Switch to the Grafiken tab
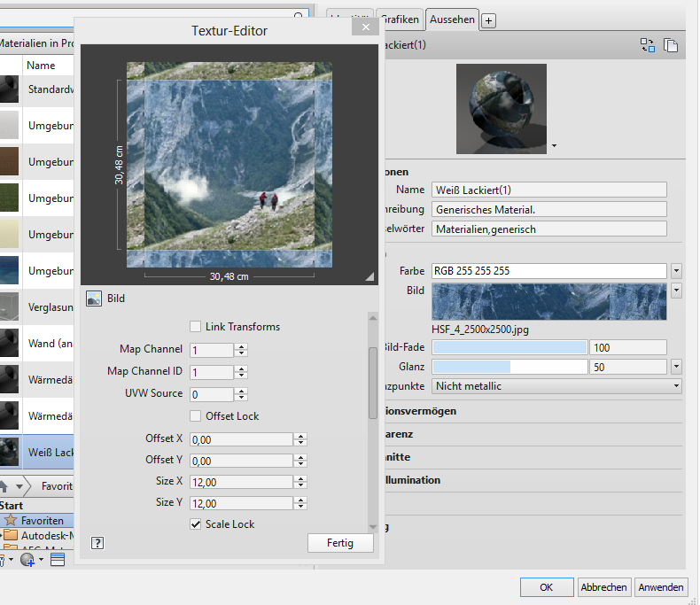The width and height of the screenshot is (700, 605). [x=400, y=19]
